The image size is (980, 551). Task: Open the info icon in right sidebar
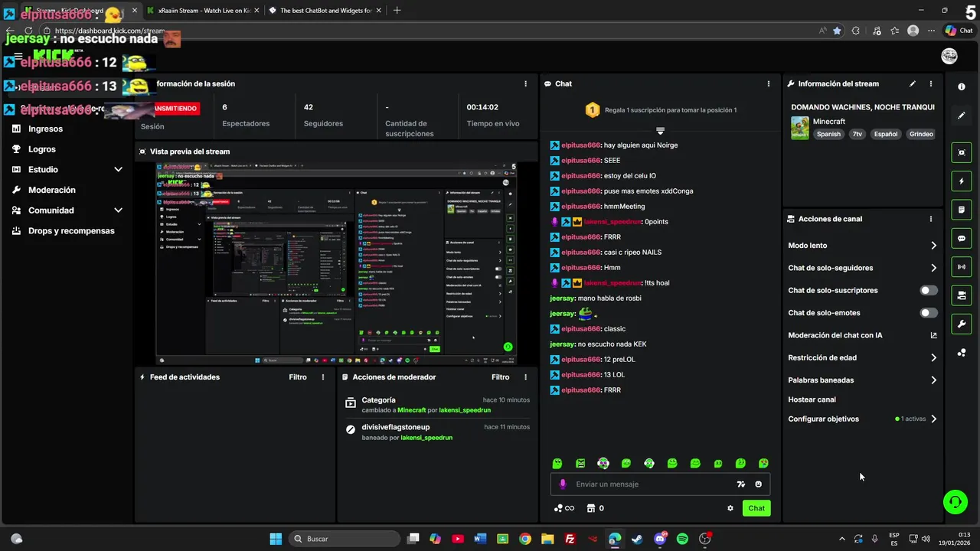point(962,87)
